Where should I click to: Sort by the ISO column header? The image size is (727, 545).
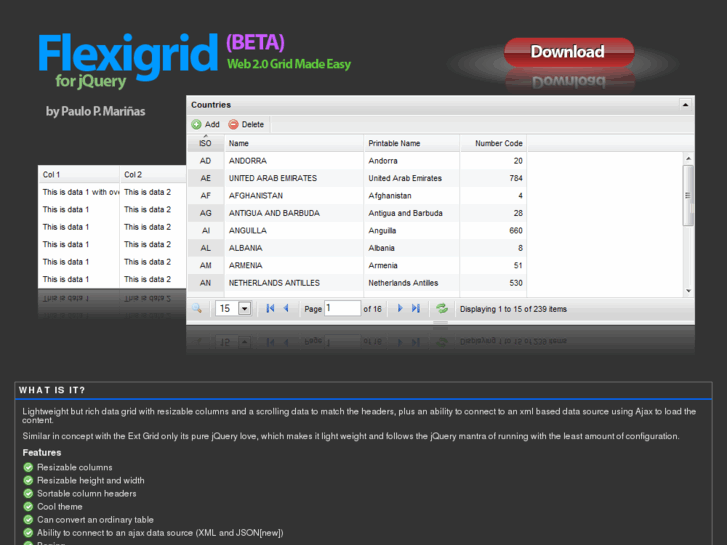(x=205, y=143)
